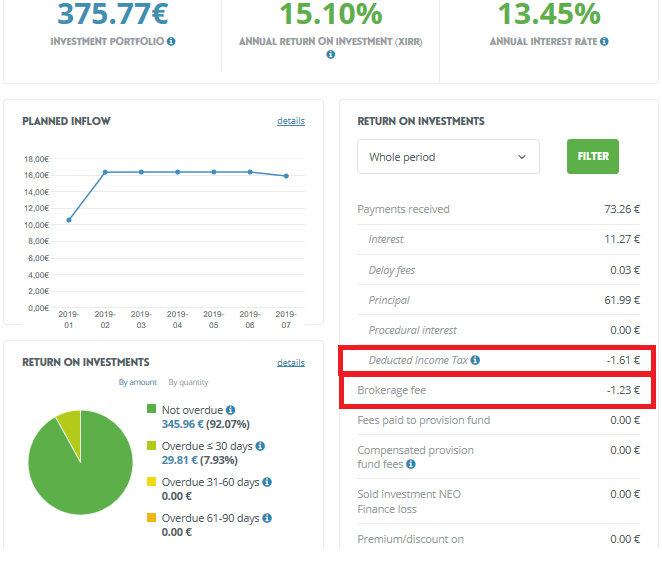
Task: Click the 2019-07 data point on chart
Action: [x=286, y=176]
